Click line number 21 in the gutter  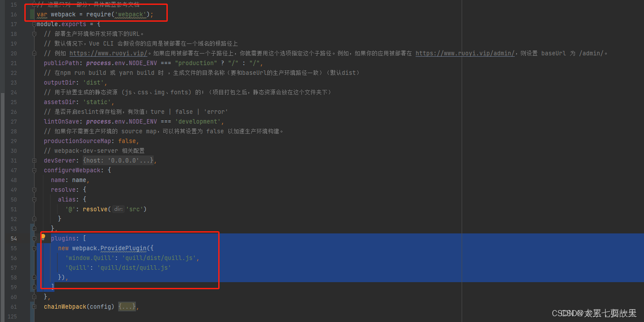tap(13, 63)
